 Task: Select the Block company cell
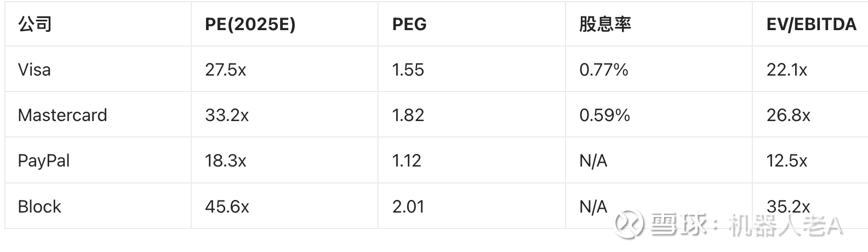click(39, 207)
